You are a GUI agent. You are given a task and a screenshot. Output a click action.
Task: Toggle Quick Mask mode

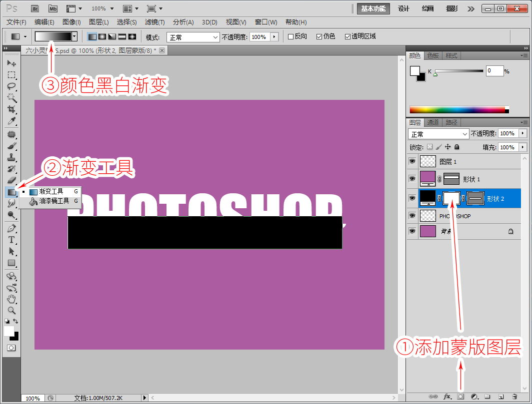point(11,348)
